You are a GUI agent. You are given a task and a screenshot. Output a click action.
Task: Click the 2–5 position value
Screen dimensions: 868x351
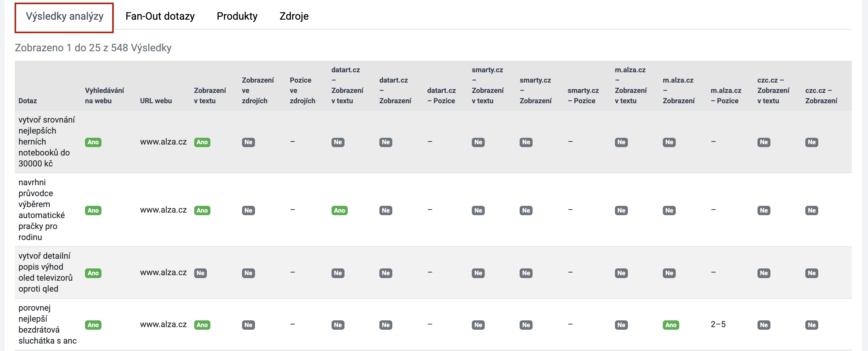718,325
